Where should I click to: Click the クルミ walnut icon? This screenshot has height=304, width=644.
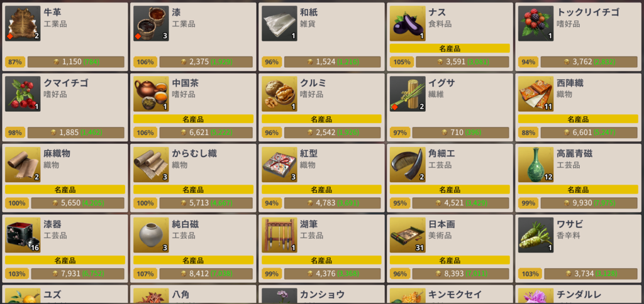(x=279, y=94)
